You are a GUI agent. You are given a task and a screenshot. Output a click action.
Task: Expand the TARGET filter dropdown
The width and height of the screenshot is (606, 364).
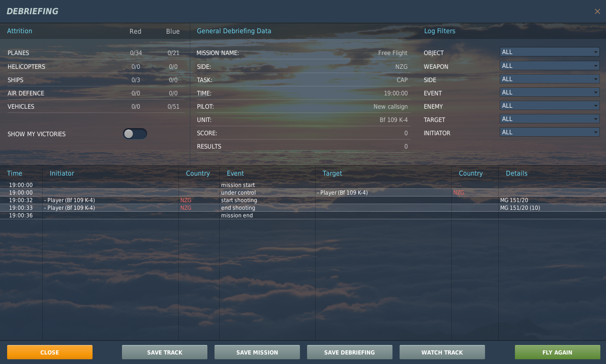point(549,119)
